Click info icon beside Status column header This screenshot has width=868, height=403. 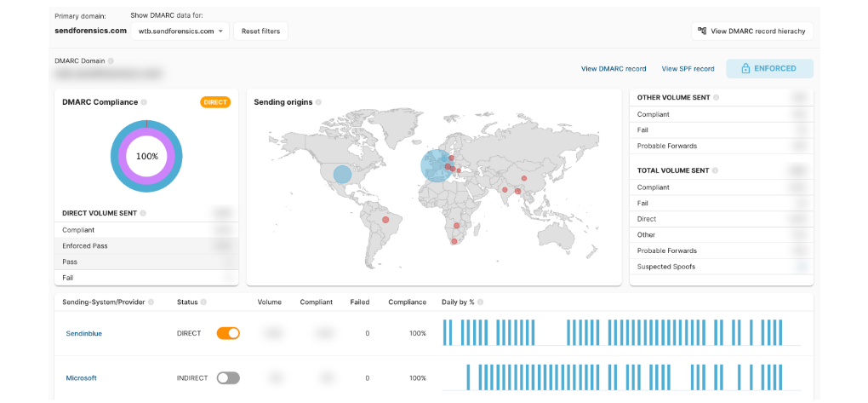pos(203,302)
